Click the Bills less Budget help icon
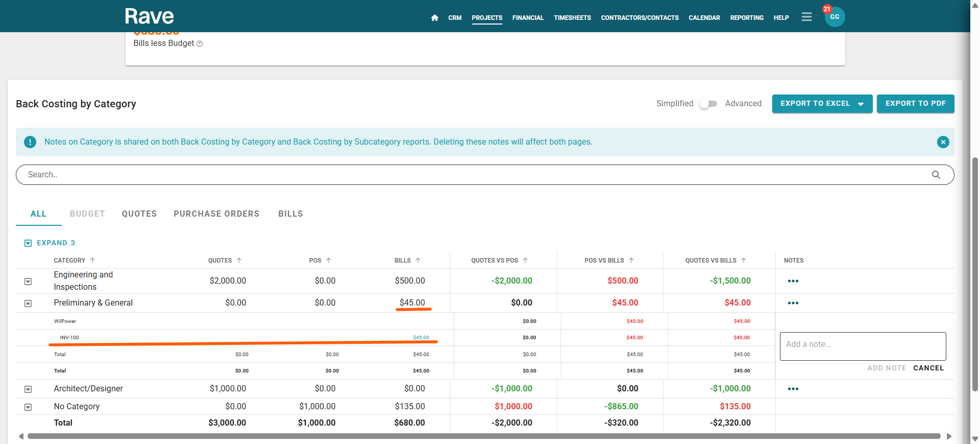 point(200,44)
